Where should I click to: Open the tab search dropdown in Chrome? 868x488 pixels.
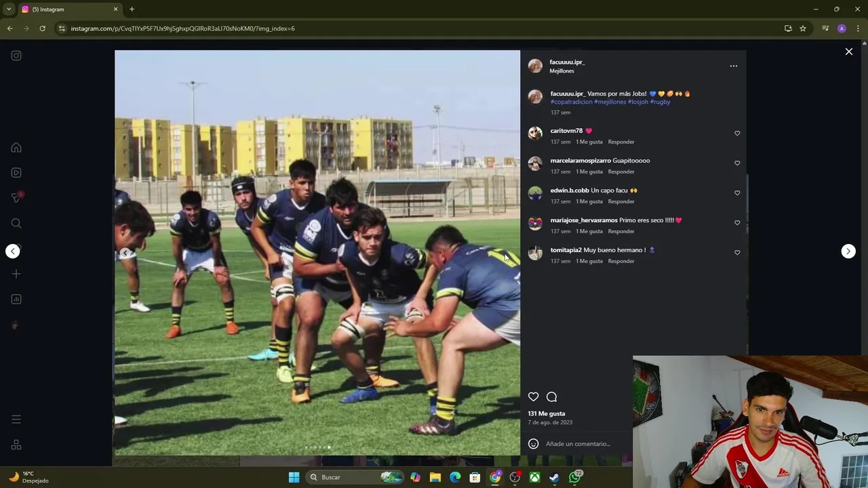tap(8, 9)
